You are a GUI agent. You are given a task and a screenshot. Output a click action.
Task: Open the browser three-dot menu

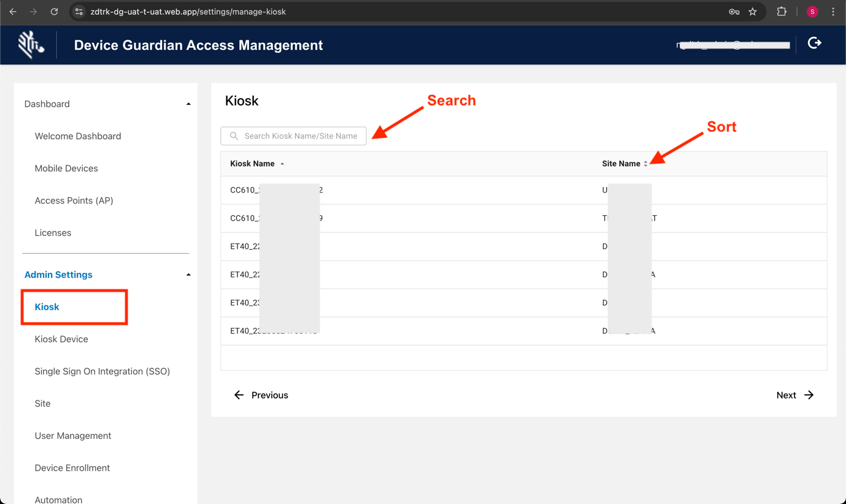833,12
